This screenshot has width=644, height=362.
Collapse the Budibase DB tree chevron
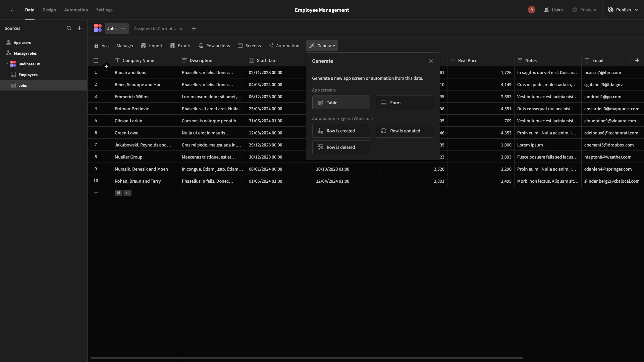[x=7, y=64]
